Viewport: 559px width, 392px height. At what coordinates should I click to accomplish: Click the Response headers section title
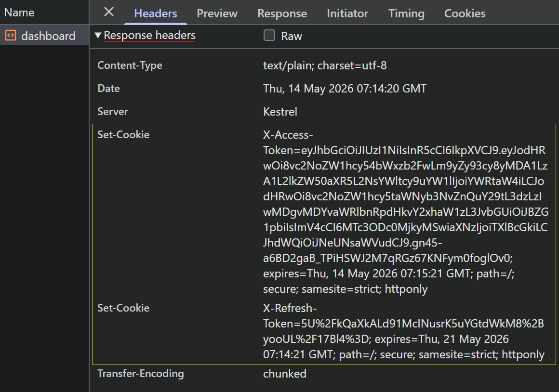(149, 35)
